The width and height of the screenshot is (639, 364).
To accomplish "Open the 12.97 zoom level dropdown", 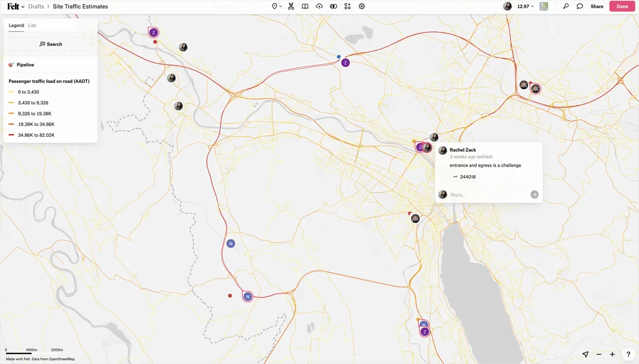I will (x=526, y=6).
